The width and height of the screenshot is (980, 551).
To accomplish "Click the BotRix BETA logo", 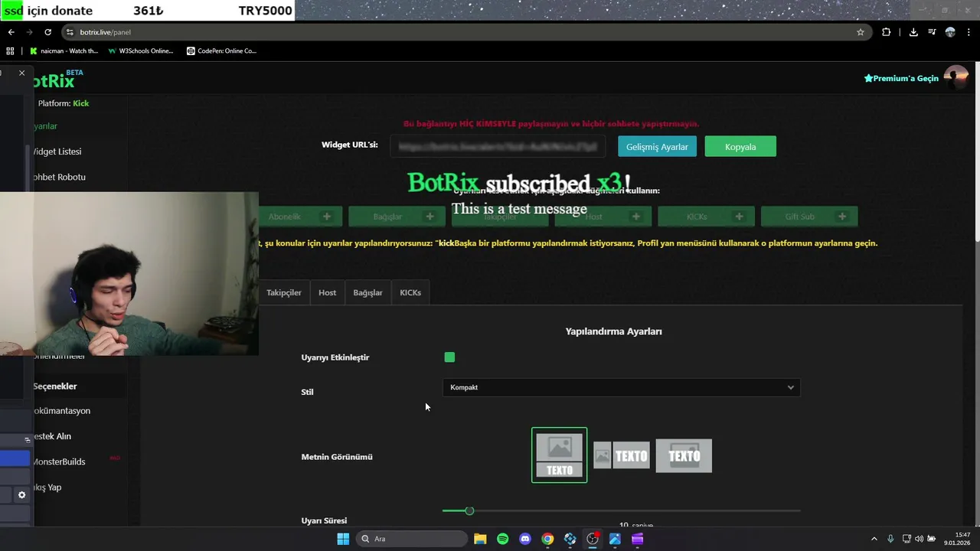I will (x=57, y=79).
